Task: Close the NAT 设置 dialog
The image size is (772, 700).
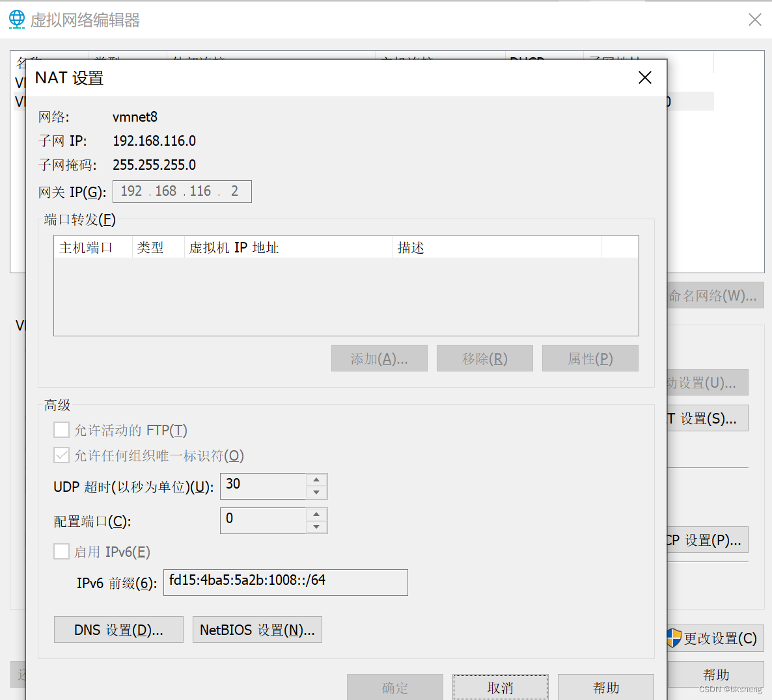Action: click(x=644, y=77)
